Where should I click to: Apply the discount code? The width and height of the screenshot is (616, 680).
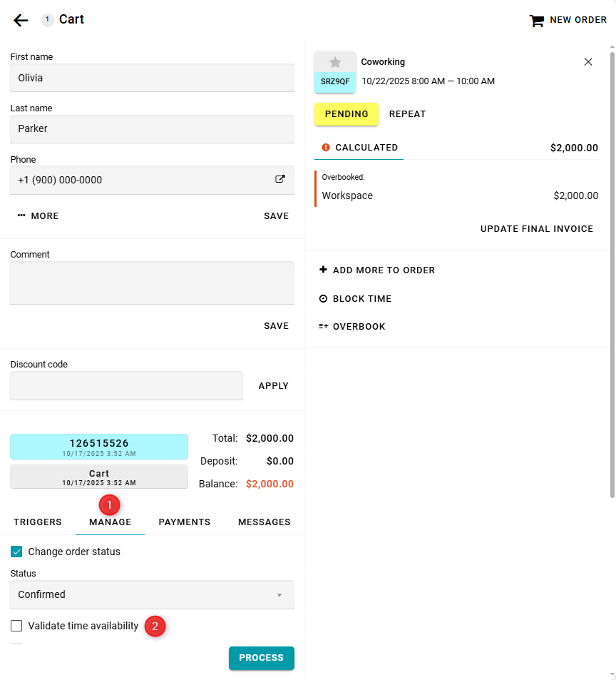273,386
